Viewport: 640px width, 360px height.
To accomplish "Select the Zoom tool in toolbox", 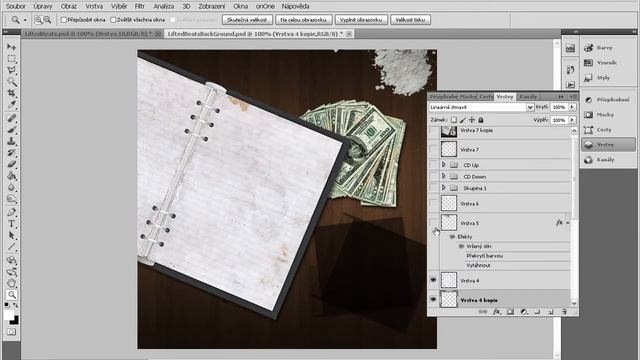I will [x=11, y=294].
